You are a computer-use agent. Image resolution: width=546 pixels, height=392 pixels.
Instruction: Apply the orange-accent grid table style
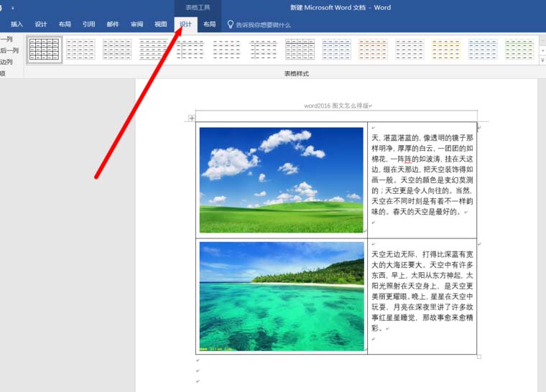373,50
